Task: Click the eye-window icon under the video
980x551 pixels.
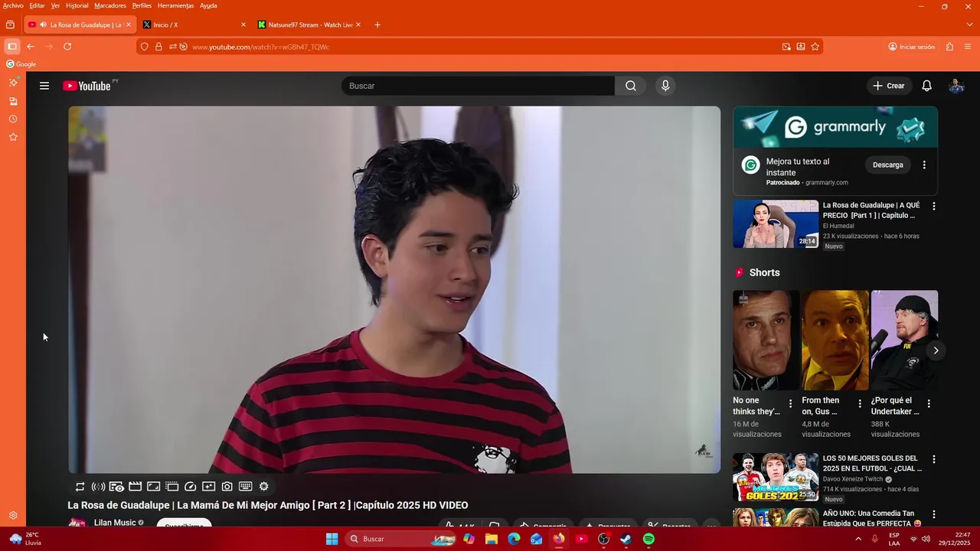Action: (x=116, y=487)
